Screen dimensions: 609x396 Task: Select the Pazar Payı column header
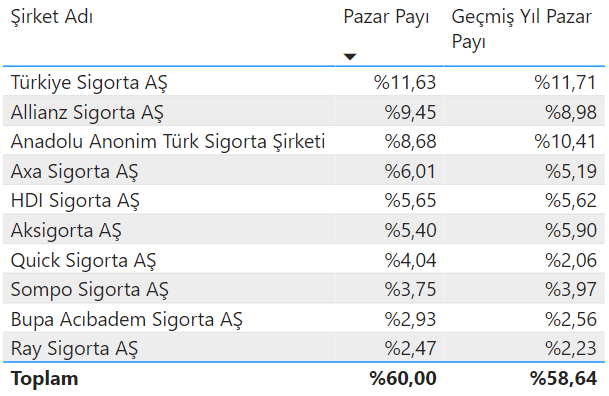(386, 17)
